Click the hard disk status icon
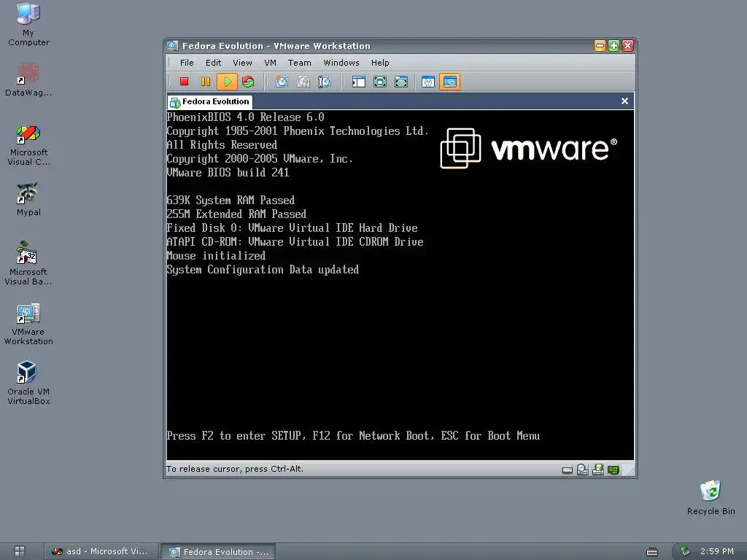The height and width of the screenshot is (560, 747). point(567,470)
